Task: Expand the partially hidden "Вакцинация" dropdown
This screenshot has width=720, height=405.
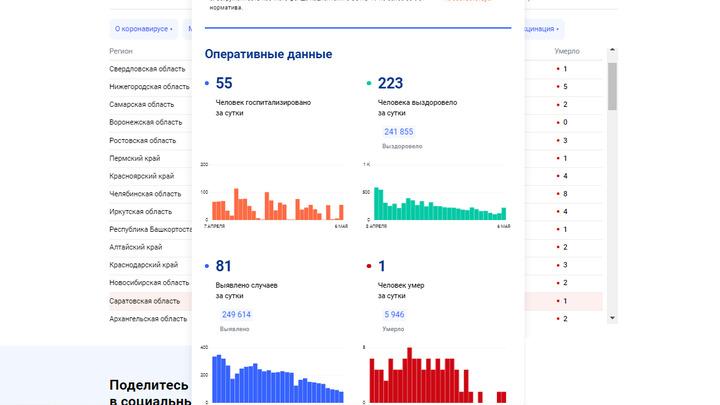Action: coord(542,29)
